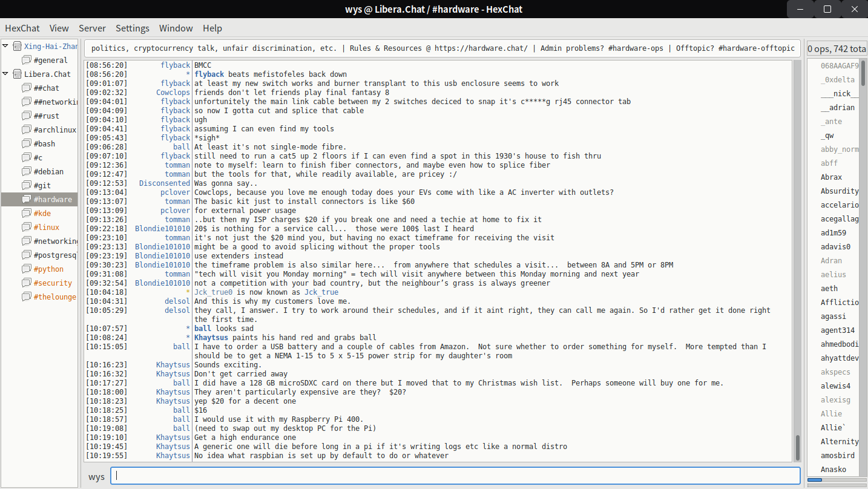The image size is (868, 489).
Task: Click the Libera.Chat network server icon
Action: pyautogui.click(x=17, y=74)
